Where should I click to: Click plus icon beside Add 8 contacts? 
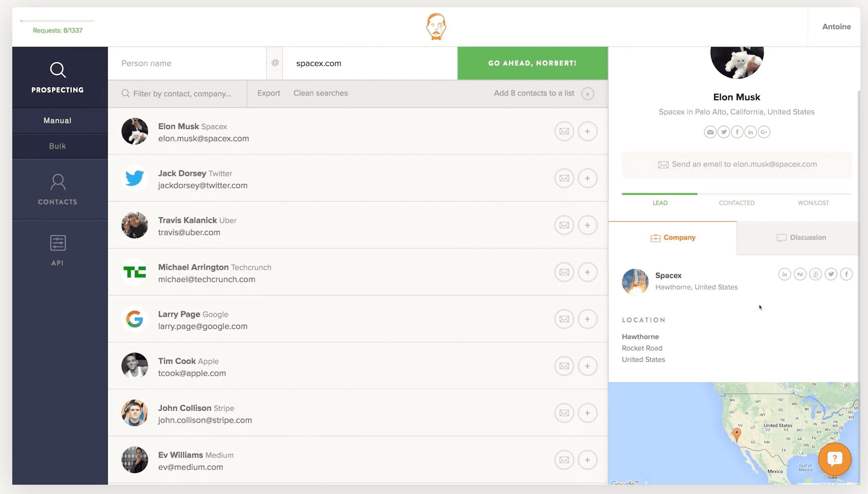(x=588, y=93)
